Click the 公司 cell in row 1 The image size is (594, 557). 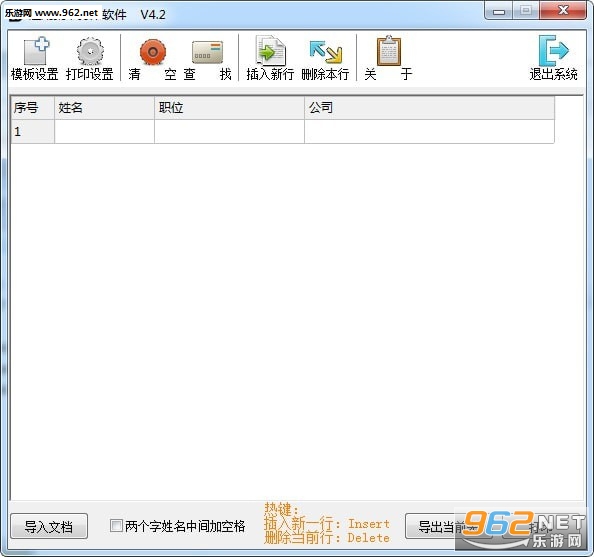[x=429, y=131]
